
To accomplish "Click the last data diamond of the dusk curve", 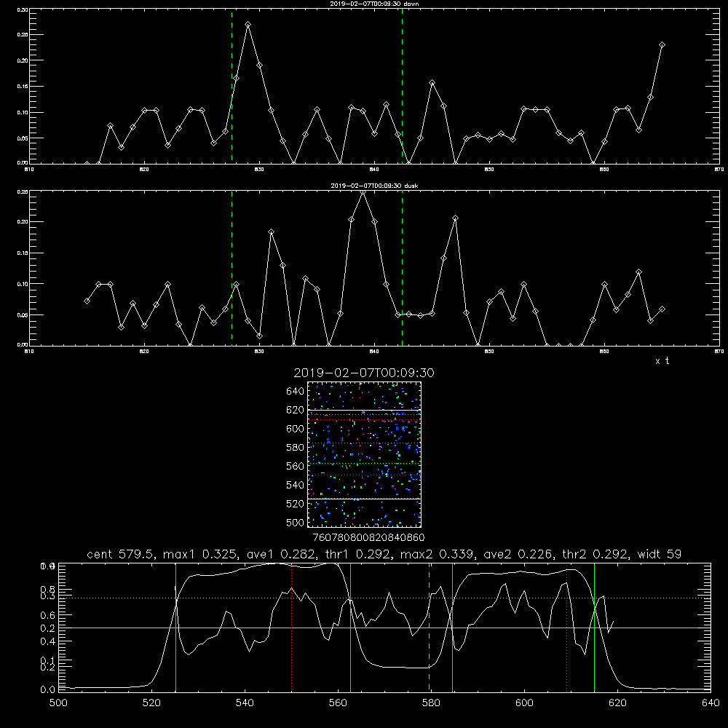I will [662, 309].
